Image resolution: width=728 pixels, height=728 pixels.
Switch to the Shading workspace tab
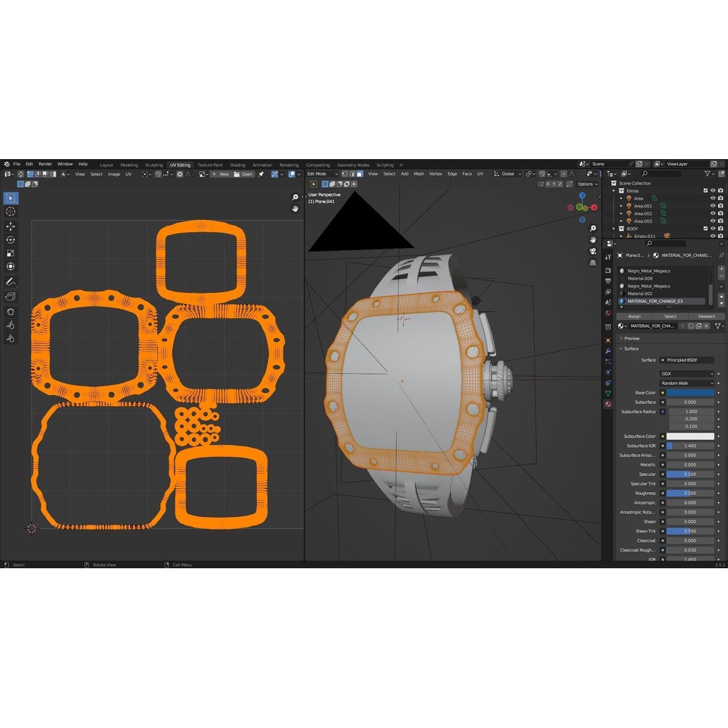tap(237, 164)
